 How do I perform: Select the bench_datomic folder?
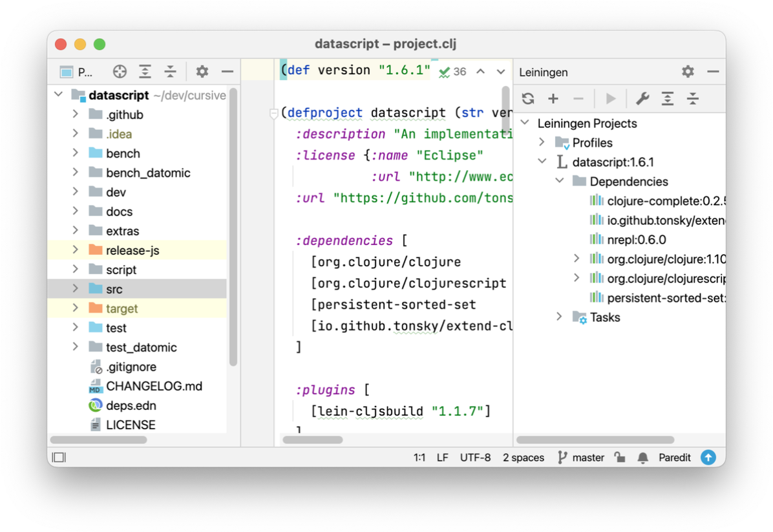138,173
